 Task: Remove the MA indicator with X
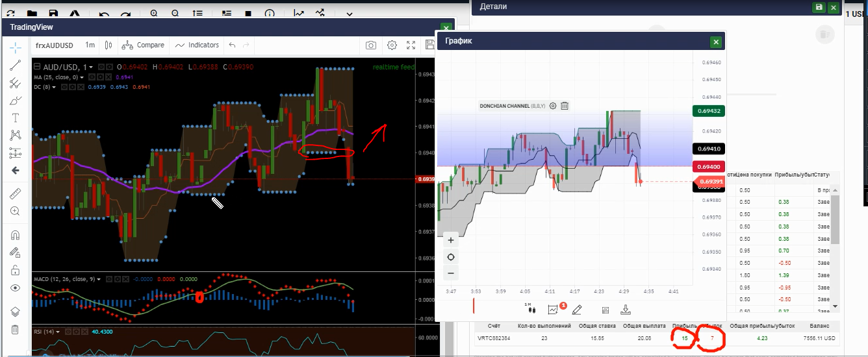click(x=108, y=77)
